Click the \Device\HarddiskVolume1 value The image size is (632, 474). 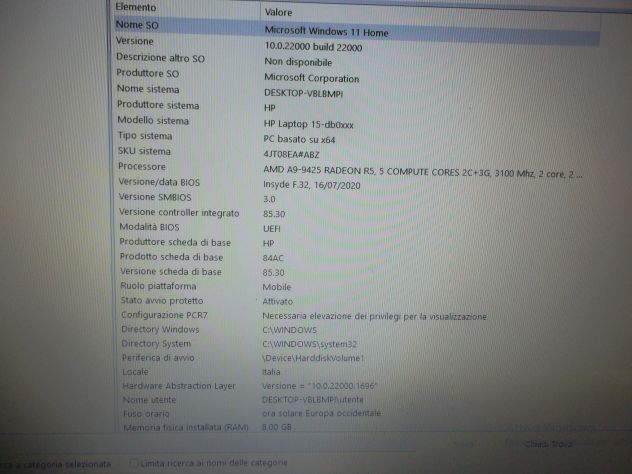(x=313, y=358)
